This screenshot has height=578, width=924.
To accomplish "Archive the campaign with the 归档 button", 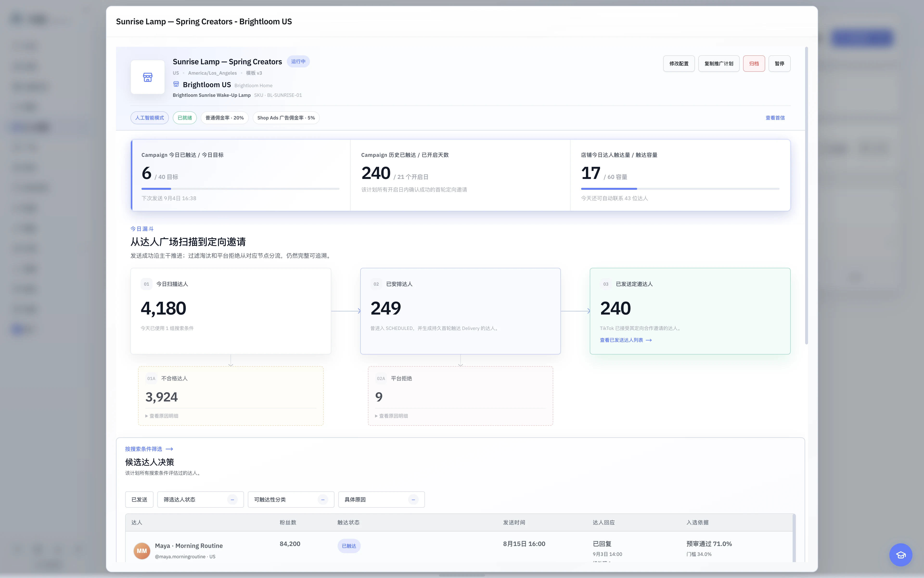I will [754, 63].
